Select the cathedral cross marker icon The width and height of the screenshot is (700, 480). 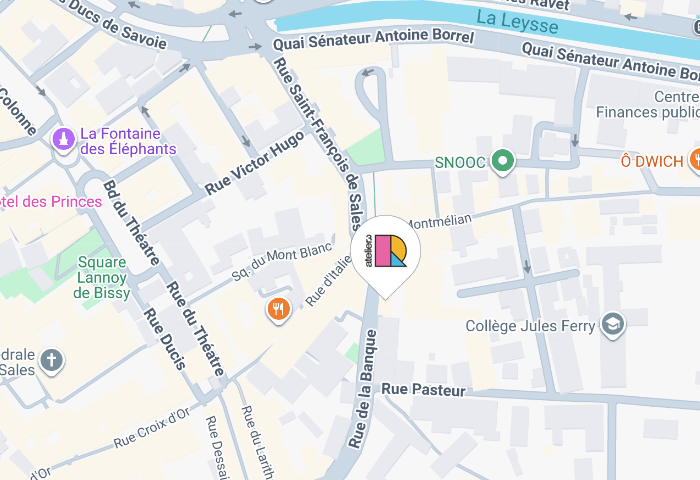tap(52, 361)
